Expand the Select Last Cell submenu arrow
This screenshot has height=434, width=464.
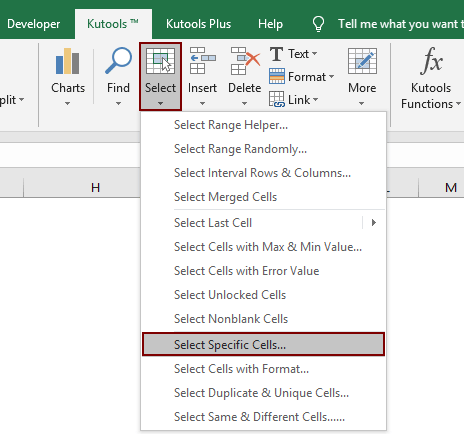click(x=374, y=223)
